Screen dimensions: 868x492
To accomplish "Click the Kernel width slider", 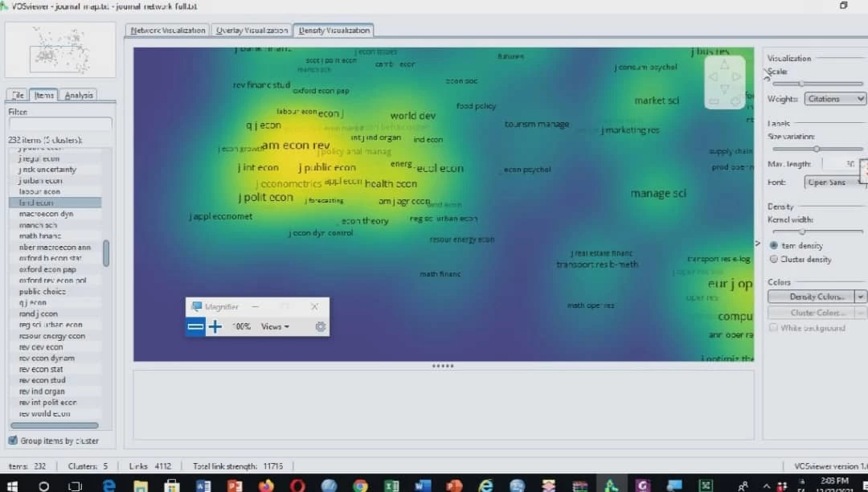I will [802, 232].
